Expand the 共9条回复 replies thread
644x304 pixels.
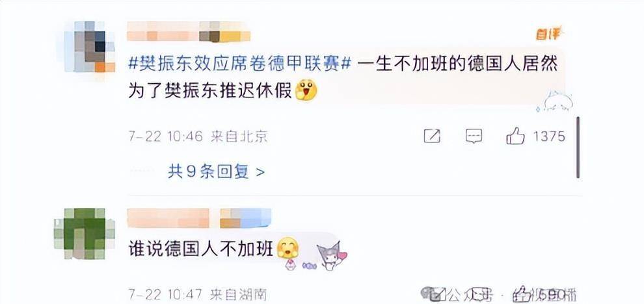pyautogui.click(x=216, y=171)
